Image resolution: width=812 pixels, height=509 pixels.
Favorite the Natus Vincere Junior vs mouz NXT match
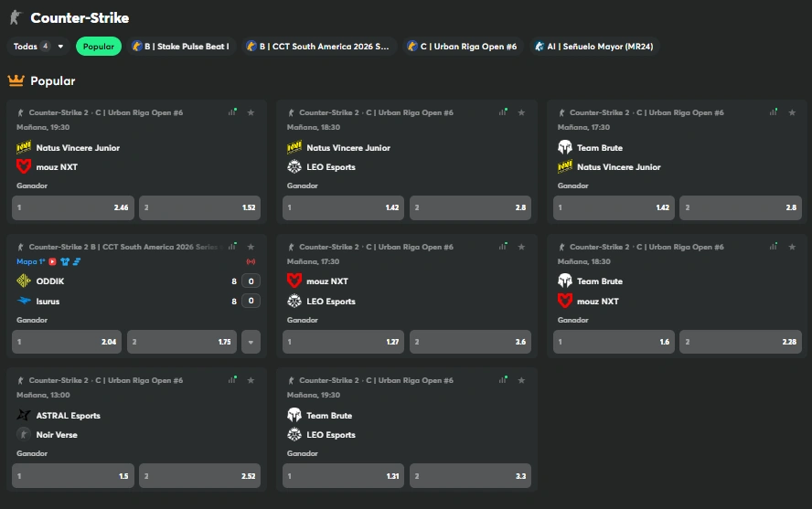click(251, 112)
